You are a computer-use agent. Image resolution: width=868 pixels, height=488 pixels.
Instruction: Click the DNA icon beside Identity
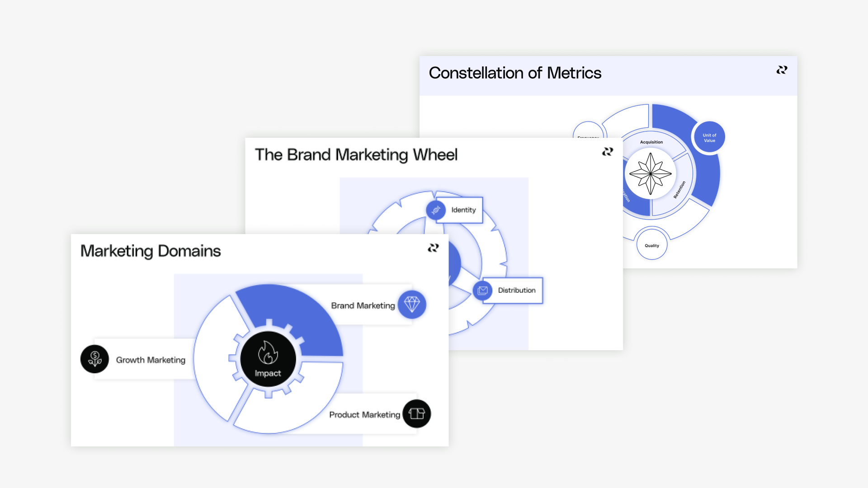[436, 210]
